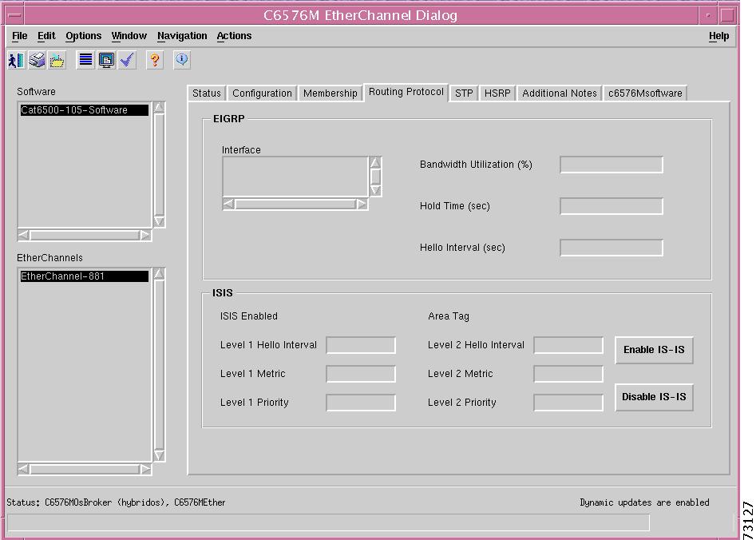Viewport: 756px width, 540px height.
Task: Open the Window menu
Action: coord(129,36)
